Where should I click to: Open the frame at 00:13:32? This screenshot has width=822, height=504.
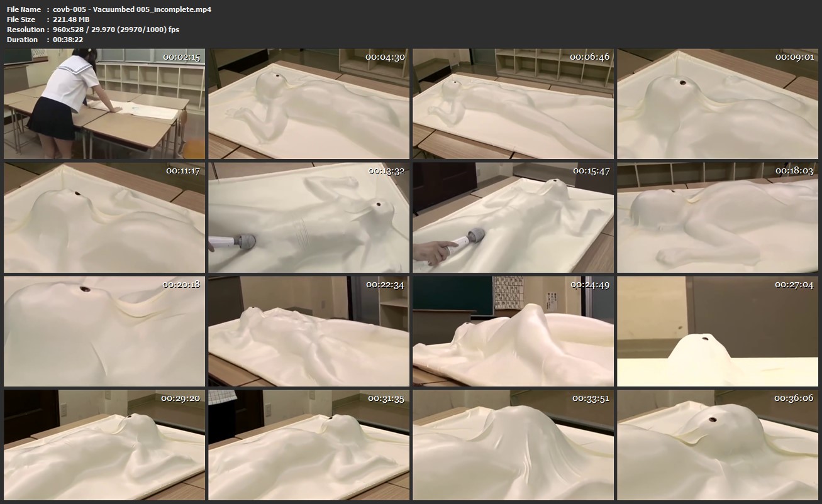pyautogui.click(x=309, y=217)
